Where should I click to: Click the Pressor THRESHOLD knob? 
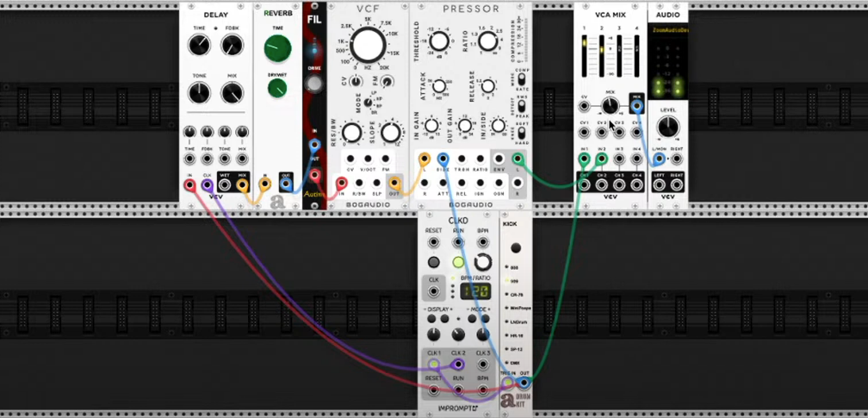tap(438, 41)
